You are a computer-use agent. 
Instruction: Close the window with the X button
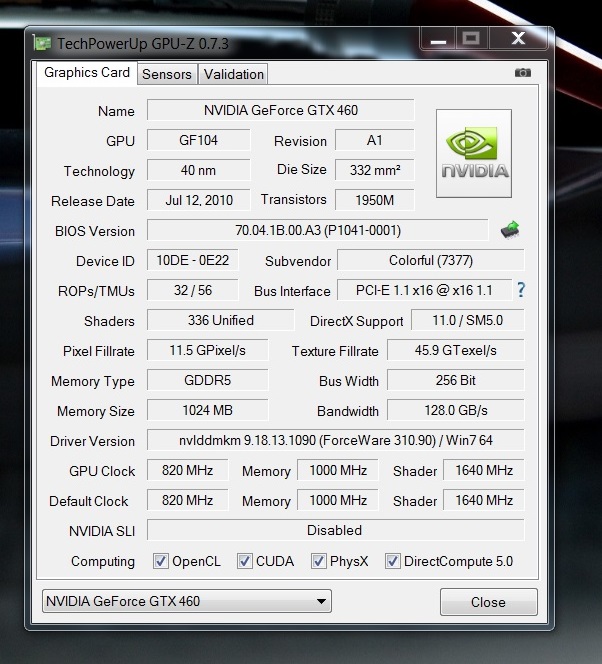[518, 39]
